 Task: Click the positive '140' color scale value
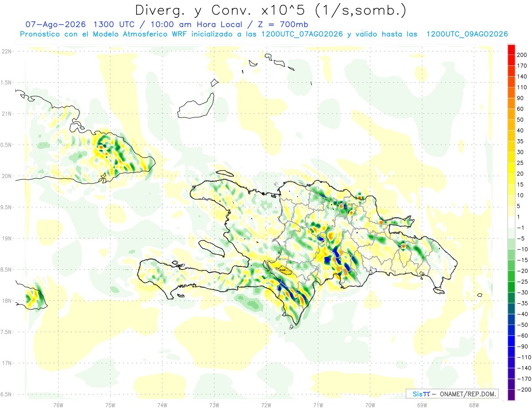point(523,77)
